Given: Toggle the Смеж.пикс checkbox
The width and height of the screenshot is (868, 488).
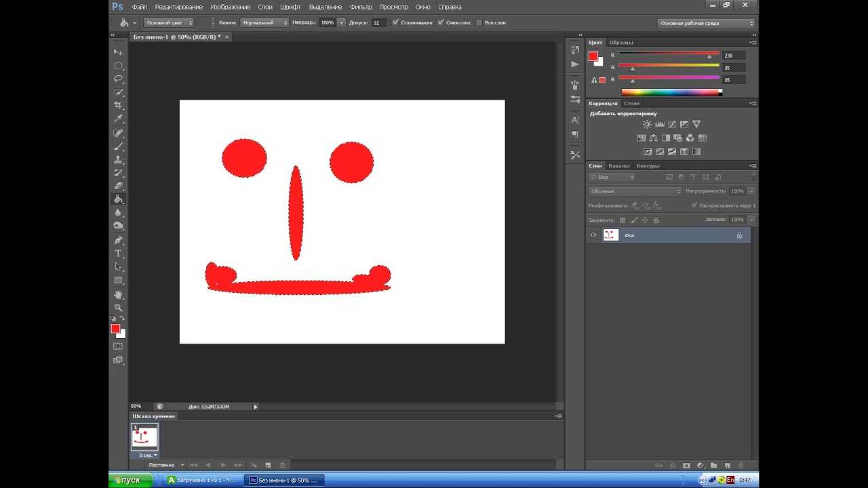Looking at the screenshot, I should pyautogui.click(x=441, y=22).
